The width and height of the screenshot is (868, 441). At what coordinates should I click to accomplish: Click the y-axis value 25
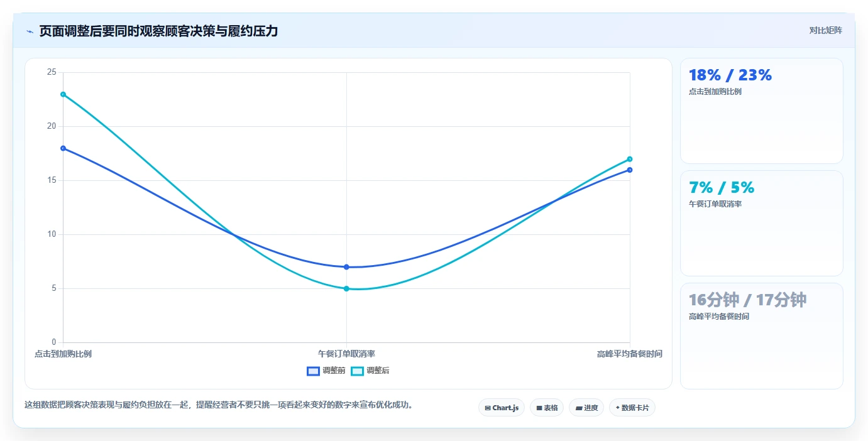pyautogui.click(x=52, y=72)
